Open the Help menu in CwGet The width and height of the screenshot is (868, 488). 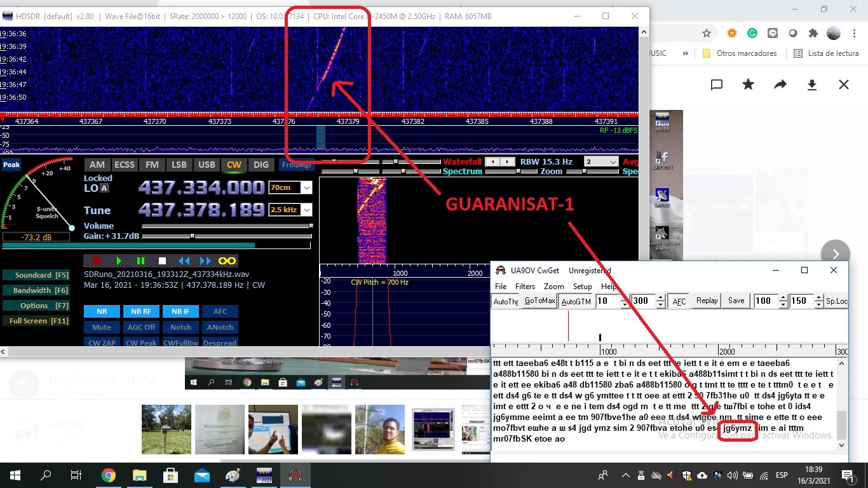(608, 287)
